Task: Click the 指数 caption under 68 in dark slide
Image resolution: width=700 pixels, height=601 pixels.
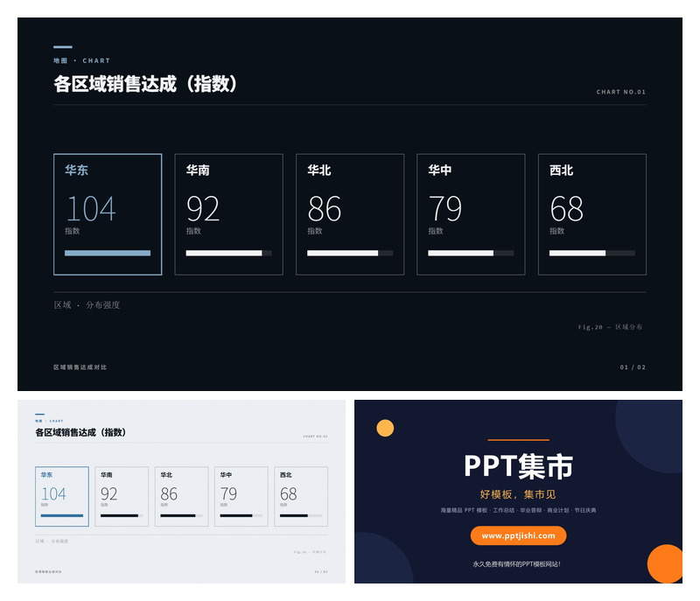Action: click(x=556, y=231)
